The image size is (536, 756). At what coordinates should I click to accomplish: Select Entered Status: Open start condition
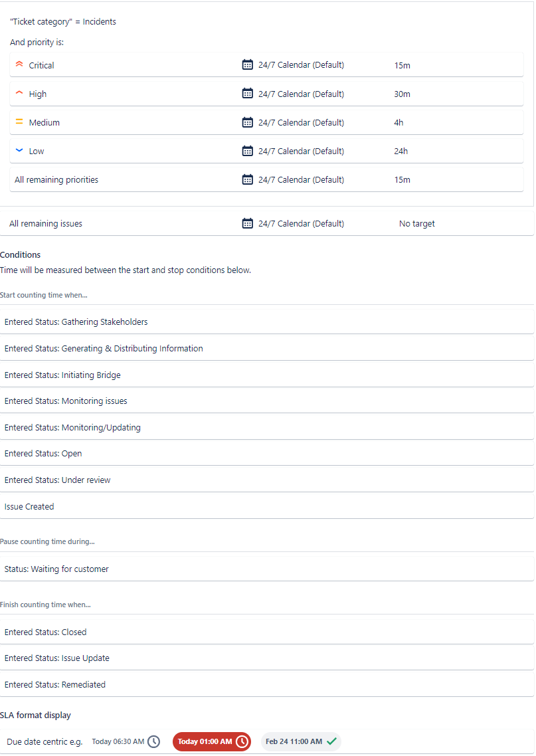click(x=267, y=453)
